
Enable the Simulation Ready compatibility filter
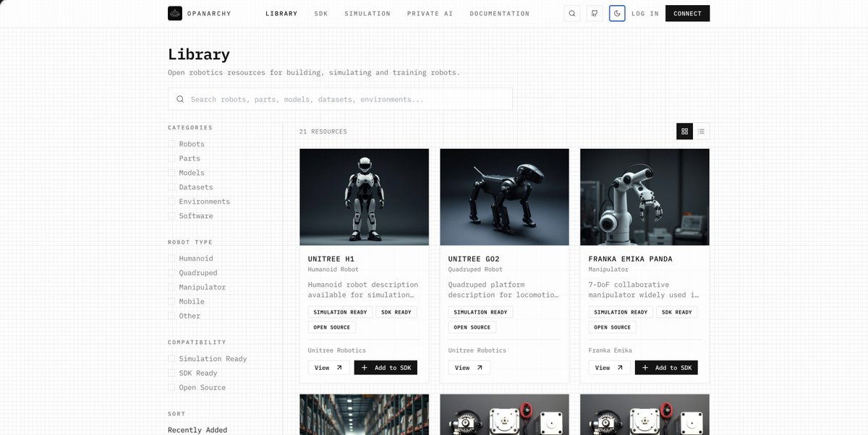(171, 359)
